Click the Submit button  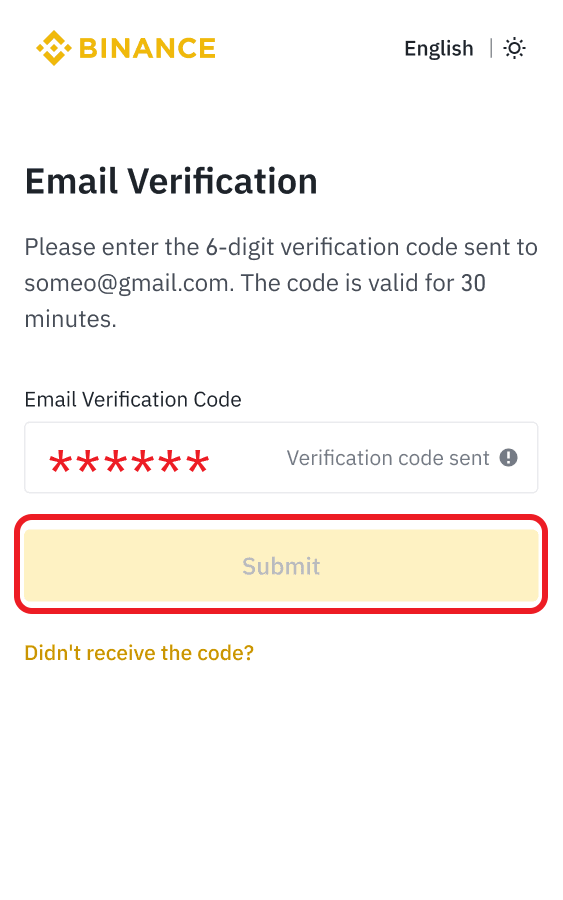coord(281,565)
